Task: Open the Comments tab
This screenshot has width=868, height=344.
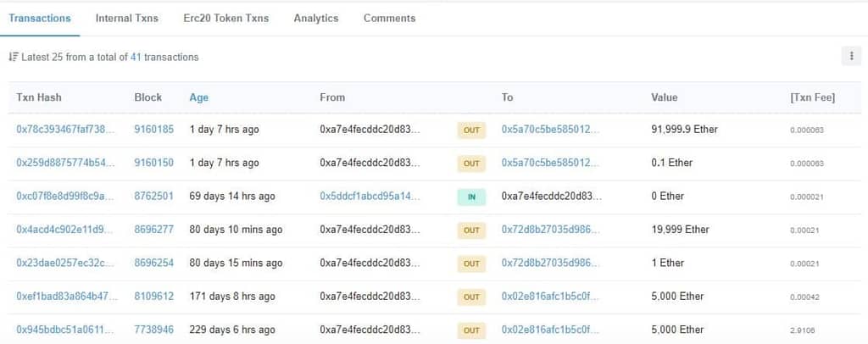Action: tap(389, 19)
